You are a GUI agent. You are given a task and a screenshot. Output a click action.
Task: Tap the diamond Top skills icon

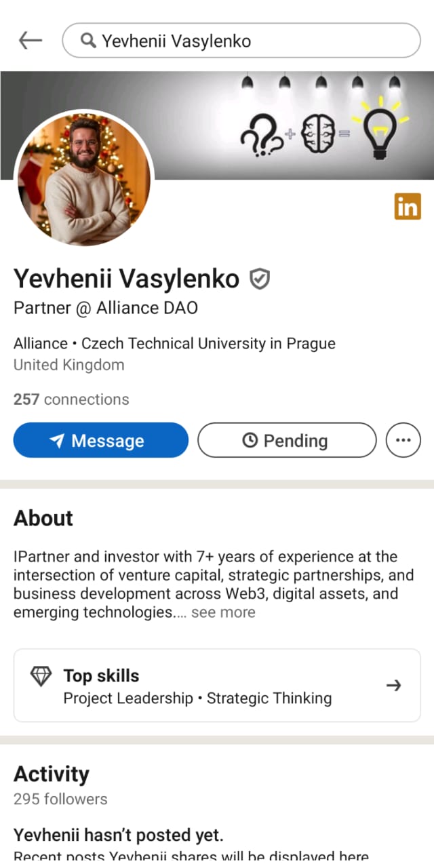click(41, 676)
